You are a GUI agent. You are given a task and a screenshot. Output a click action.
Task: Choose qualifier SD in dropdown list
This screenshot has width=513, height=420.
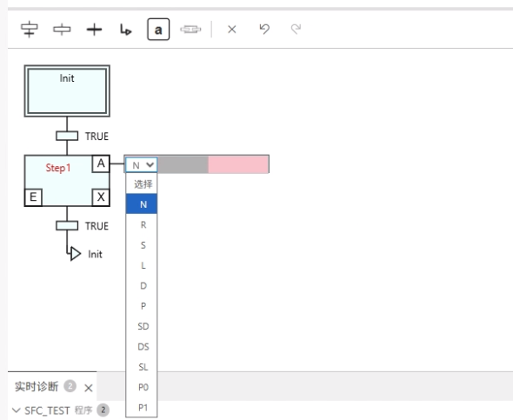(x=142, y=326)
